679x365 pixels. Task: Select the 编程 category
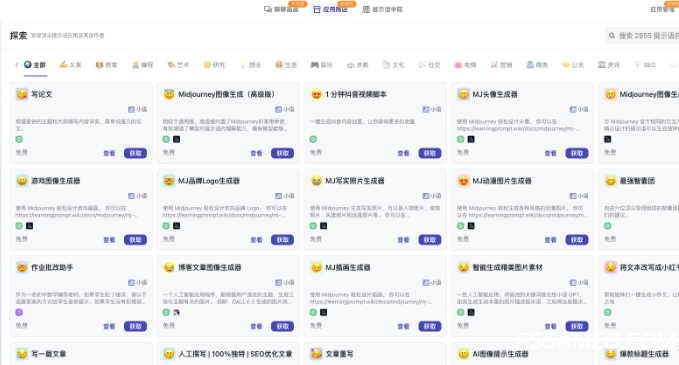[x=142, y=65]
